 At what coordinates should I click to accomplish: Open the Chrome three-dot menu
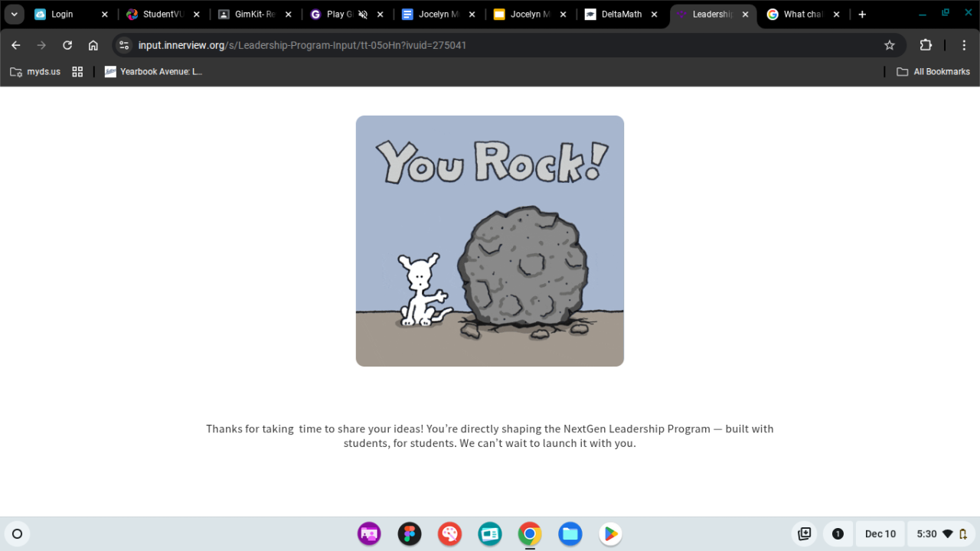(964, 45)
